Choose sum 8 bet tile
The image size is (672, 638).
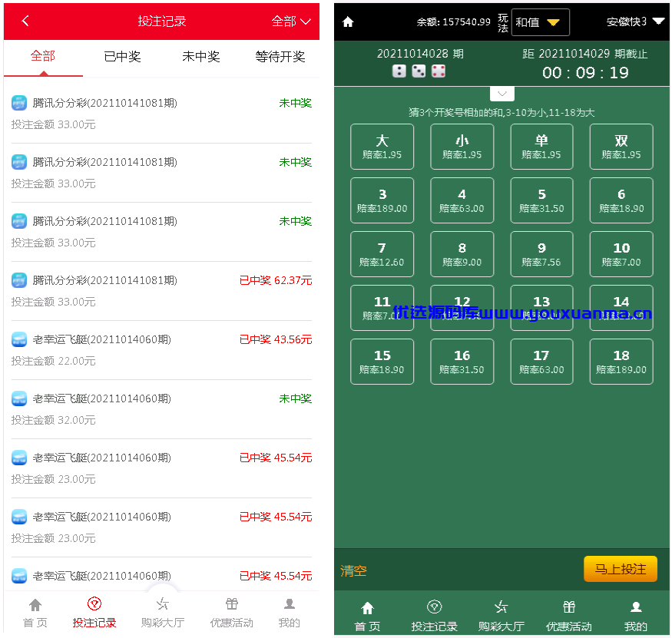(462, 254)
